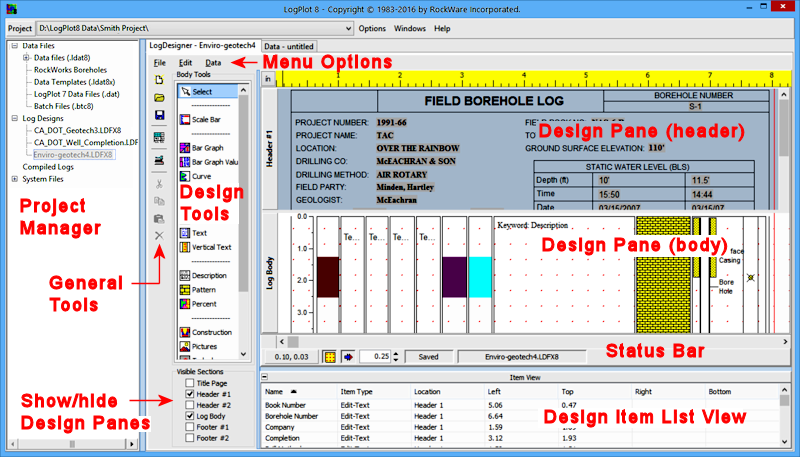
Task: Click the New document icon in General Tools
Action: point(160,79)
